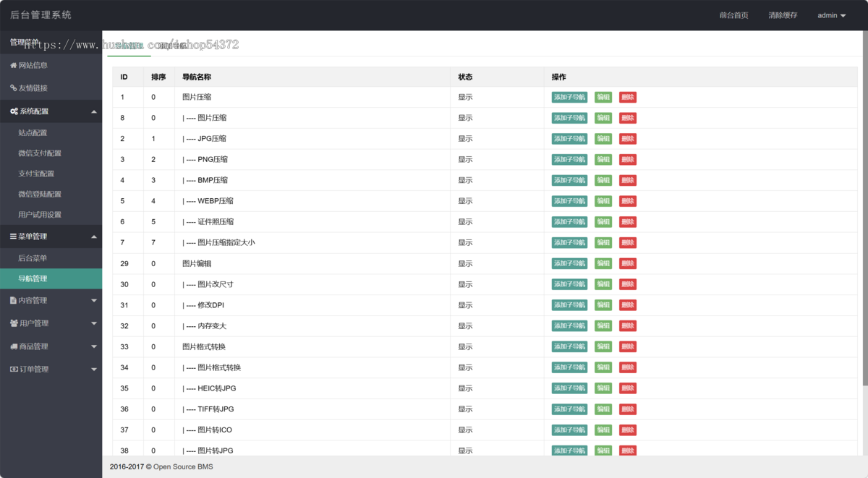Go to 前台首页 in the top bar

[733, 15]
